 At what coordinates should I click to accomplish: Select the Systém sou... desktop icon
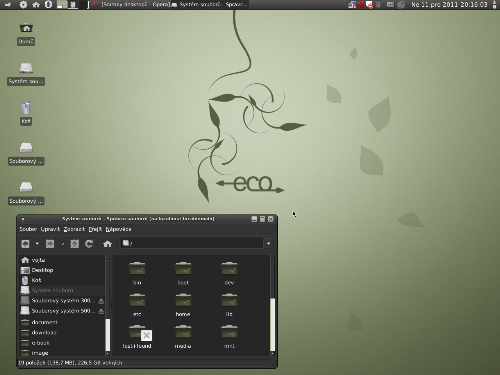pyautogui.click(x=26, y=74)
